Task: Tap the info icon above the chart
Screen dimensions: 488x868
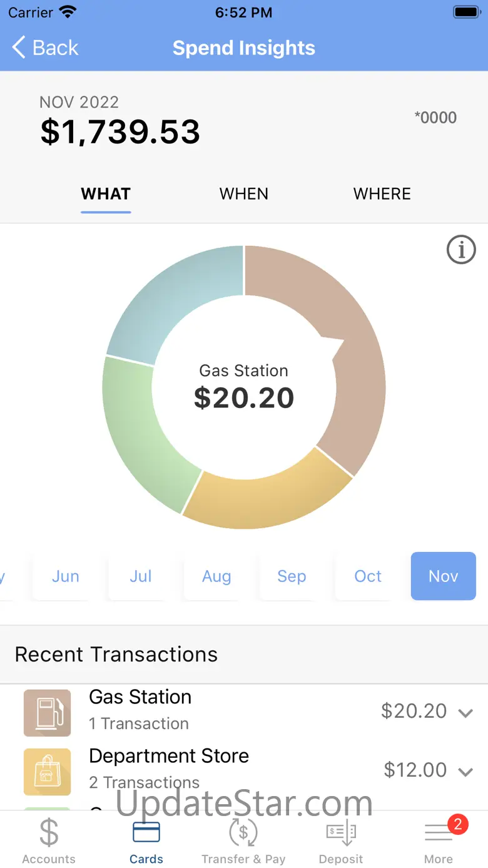Action: click(x=461, y=250)
